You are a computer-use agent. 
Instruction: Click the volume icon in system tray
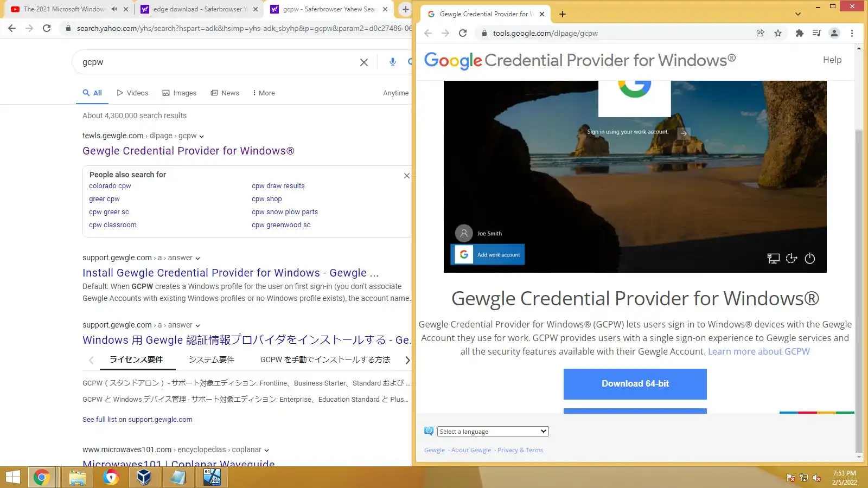817,478
